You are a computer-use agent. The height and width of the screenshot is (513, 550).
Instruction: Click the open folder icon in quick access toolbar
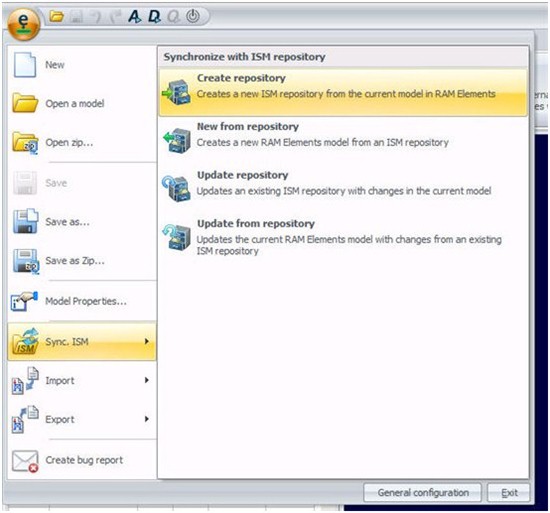pos(56,16)
